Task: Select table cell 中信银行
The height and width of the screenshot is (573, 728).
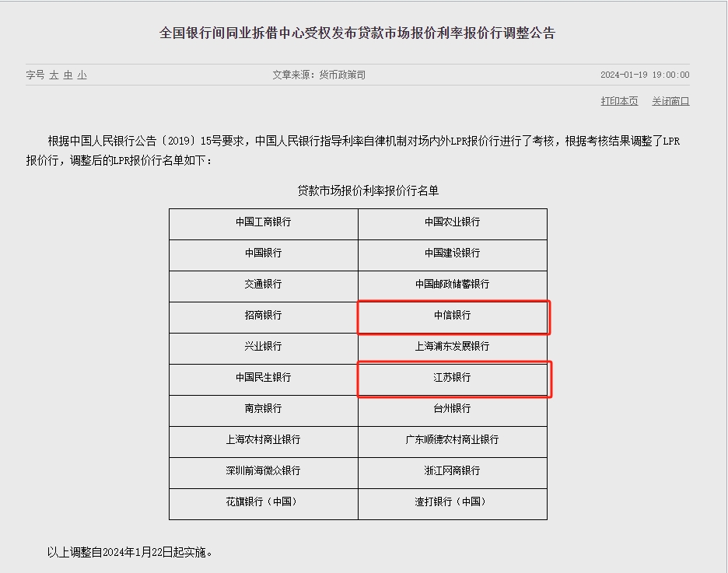Action: (453, 317)
